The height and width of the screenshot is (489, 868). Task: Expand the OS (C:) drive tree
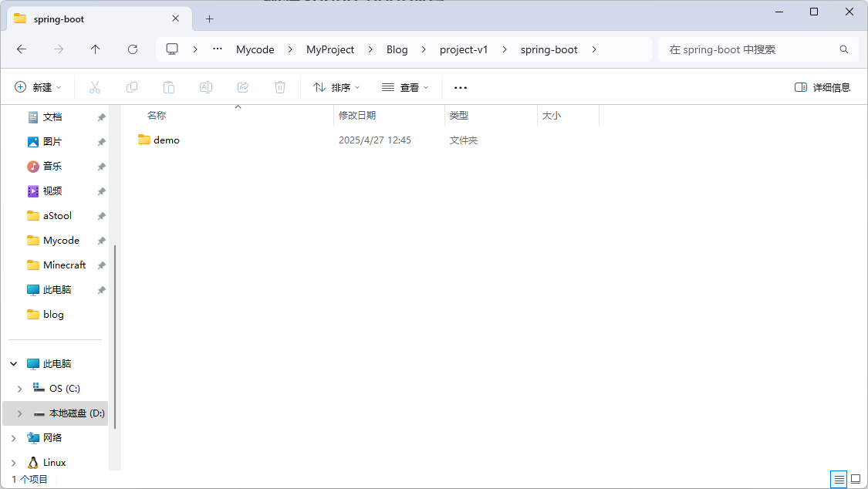click(20, 389)
